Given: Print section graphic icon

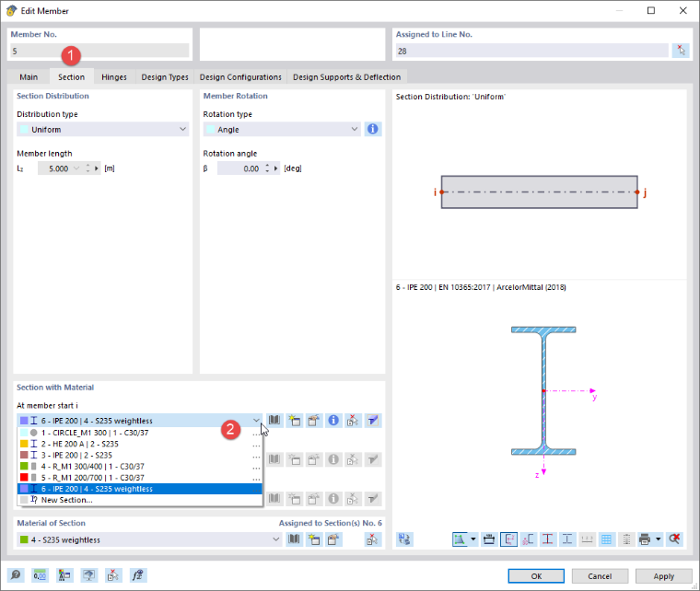Looking at the screenshot, I should pyautogui.click(x=645, y=539).
